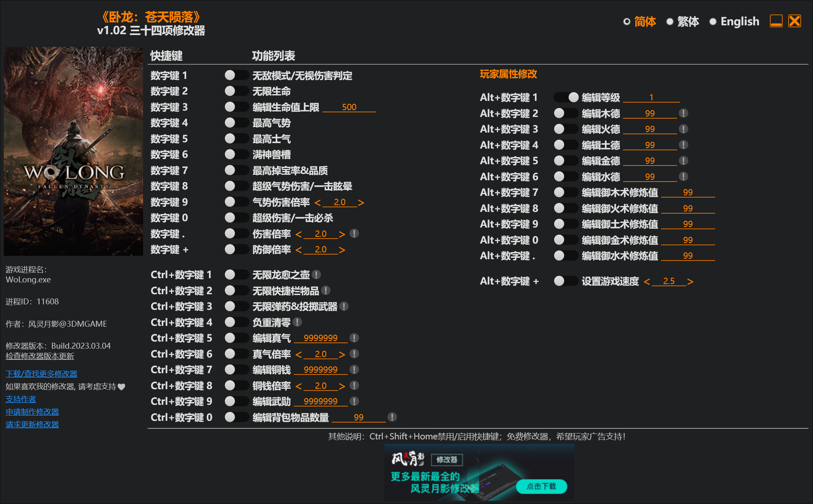The image size is (813, 504).
Task: Click info icon beside 无限龙愈之壶
Action: (317, 275)
